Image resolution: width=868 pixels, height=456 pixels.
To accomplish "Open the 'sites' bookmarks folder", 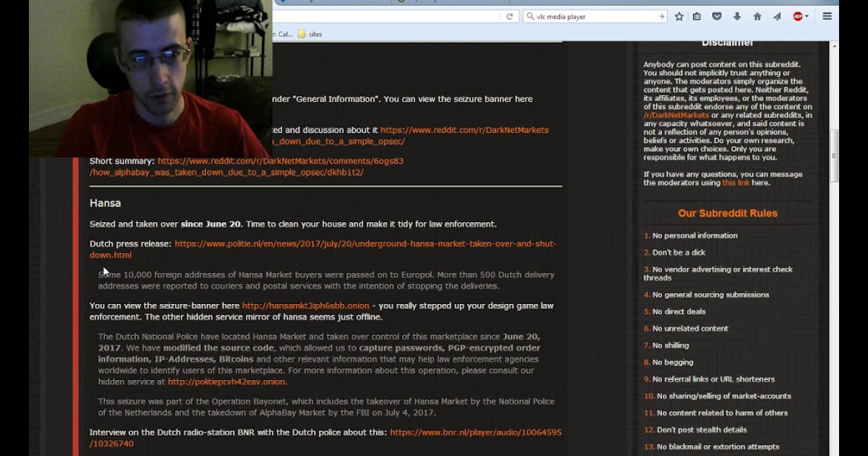I will tap(310, 34).
